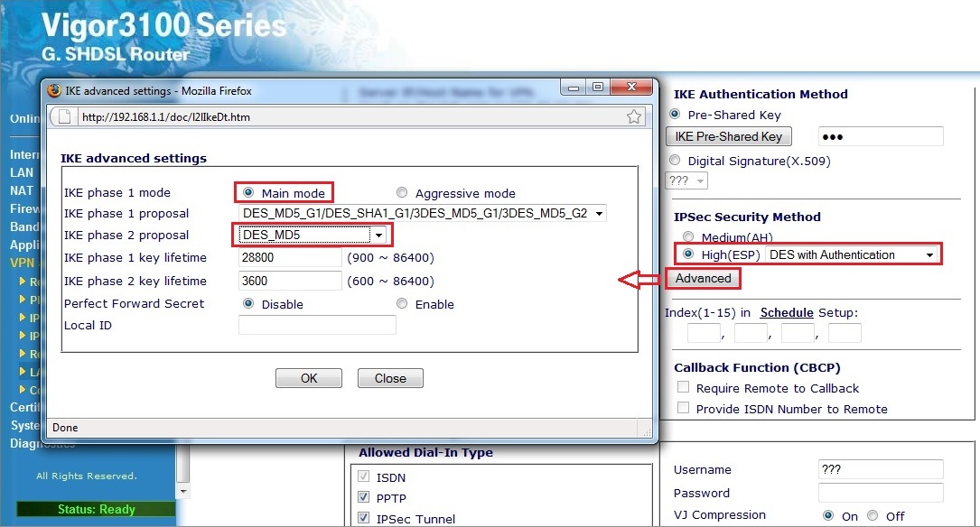Screen dimensions: 980x527
Task: Click the first schedule index field
Action: click(x=704, y=333)
